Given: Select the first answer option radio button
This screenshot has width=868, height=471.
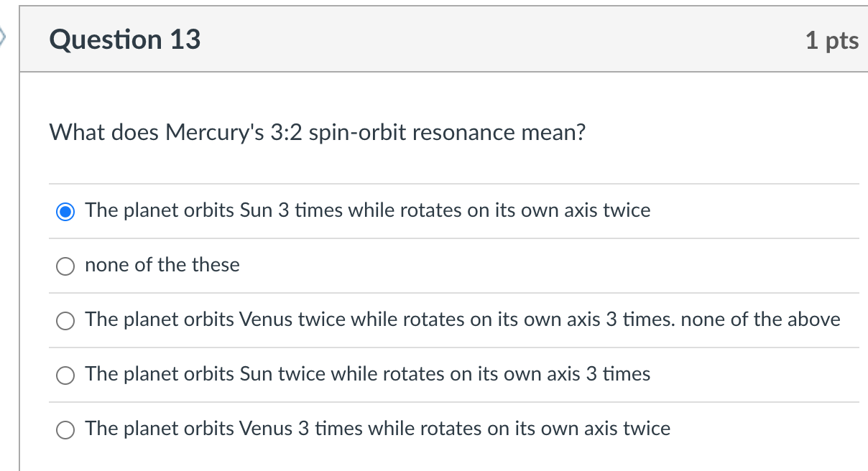Looking at the screenshot, I should 65,211.
